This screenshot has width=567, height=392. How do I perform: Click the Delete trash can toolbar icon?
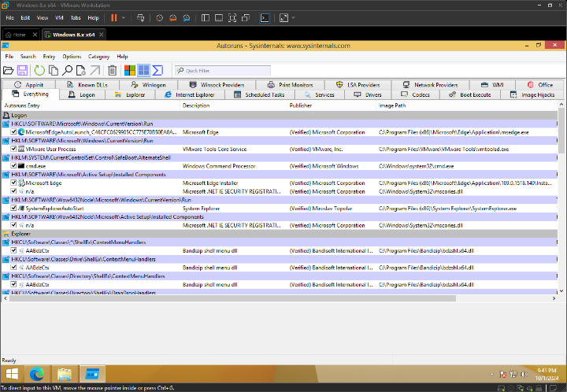[112, 71]
